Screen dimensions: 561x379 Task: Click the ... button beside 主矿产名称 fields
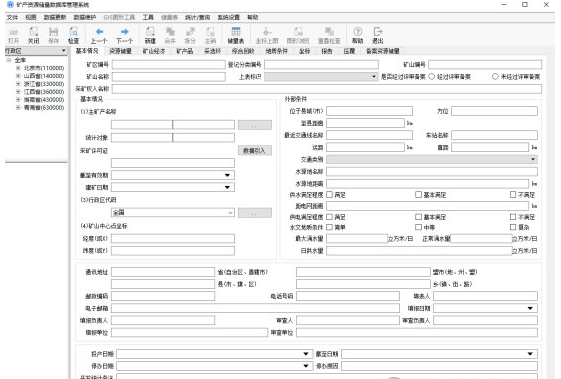[255, 125]
